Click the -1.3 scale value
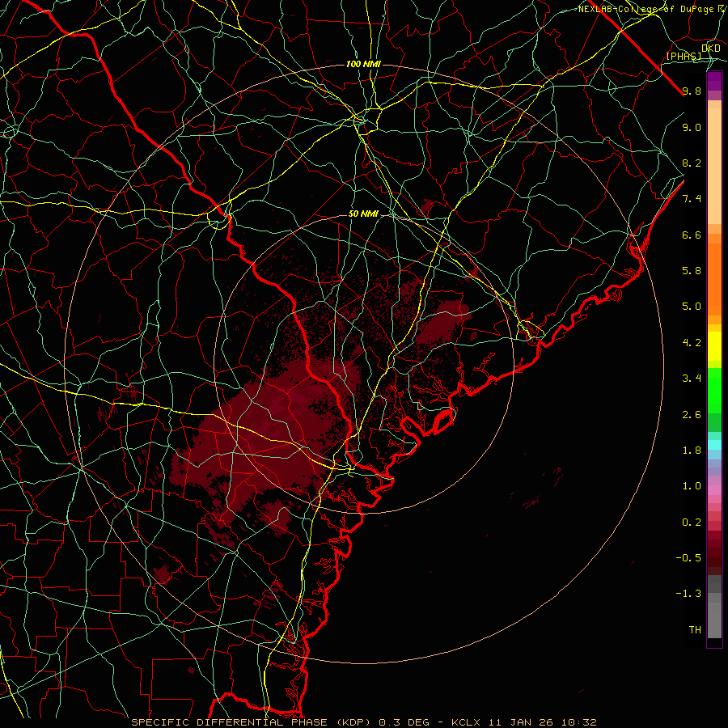 point(688,594)
